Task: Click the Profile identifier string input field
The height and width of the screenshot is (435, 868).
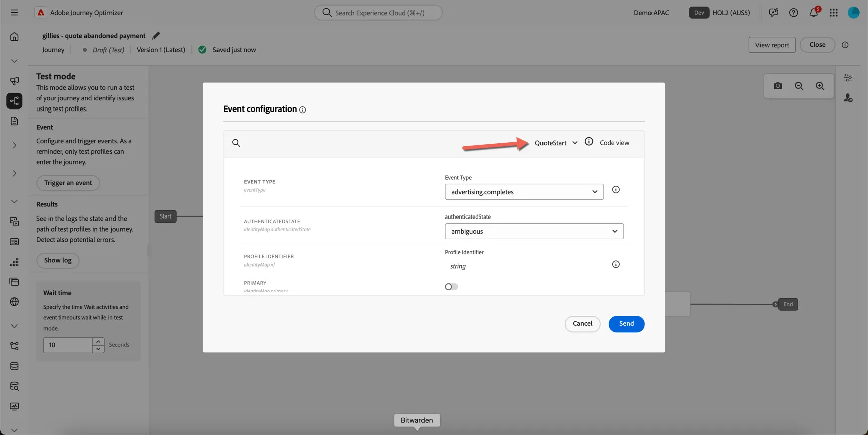Action: pyautogui.click(x=525, y=266)
